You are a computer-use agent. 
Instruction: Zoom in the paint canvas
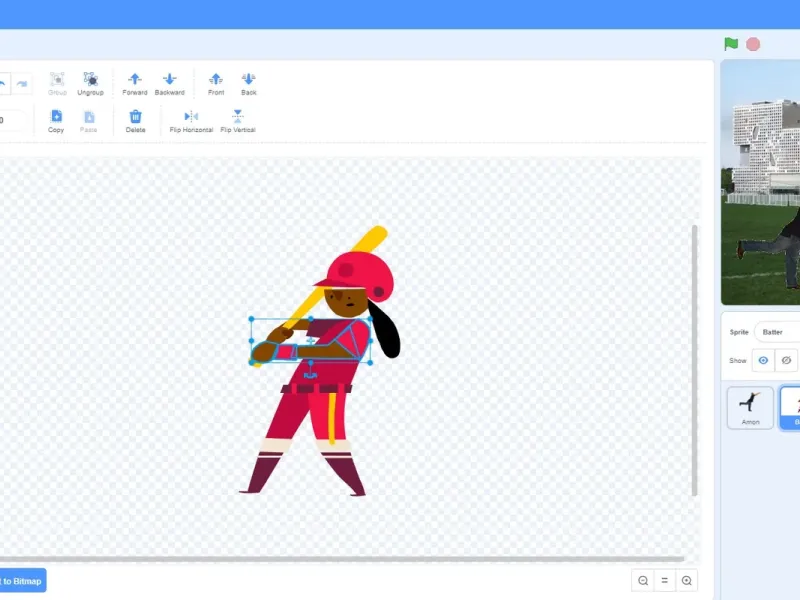pos(687,581)
